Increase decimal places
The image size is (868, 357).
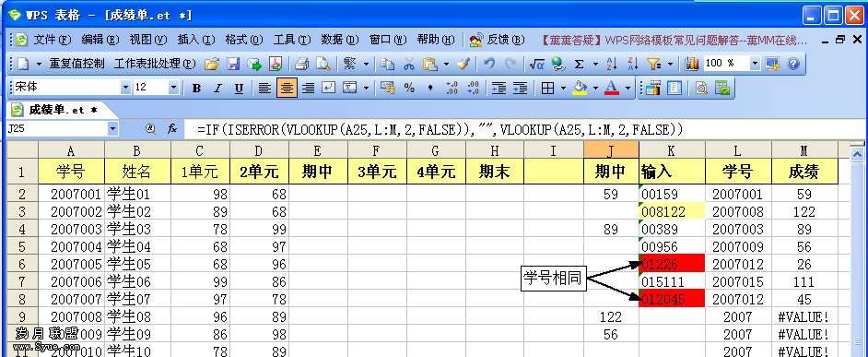(452, 88)
